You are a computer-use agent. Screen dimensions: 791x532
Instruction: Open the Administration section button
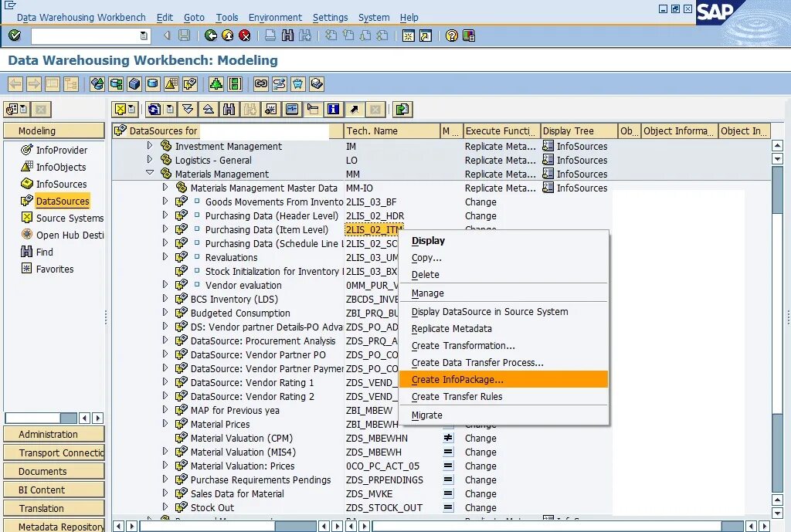coord(54,434)
